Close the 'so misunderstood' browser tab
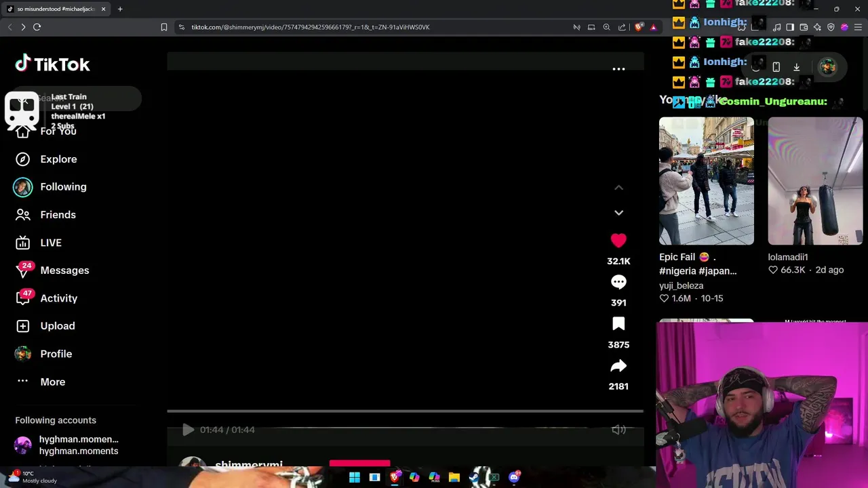 tap(103, 9)
